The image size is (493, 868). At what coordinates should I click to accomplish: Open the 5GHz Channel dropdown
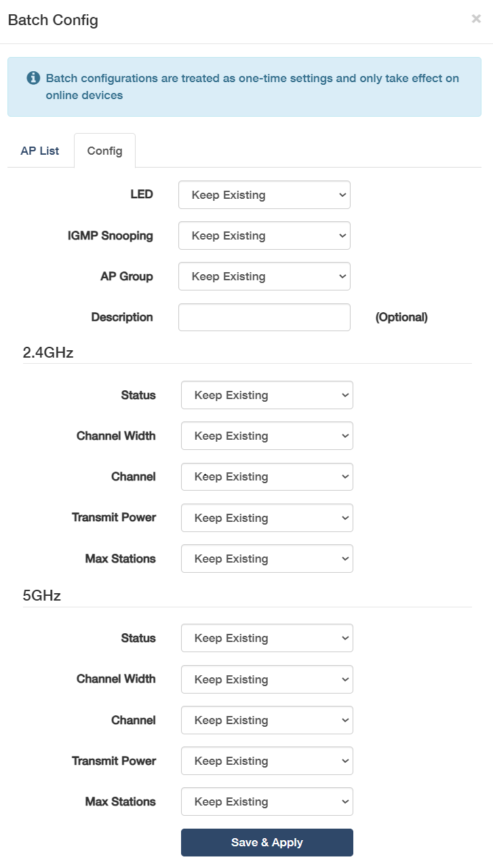(267, 720)
